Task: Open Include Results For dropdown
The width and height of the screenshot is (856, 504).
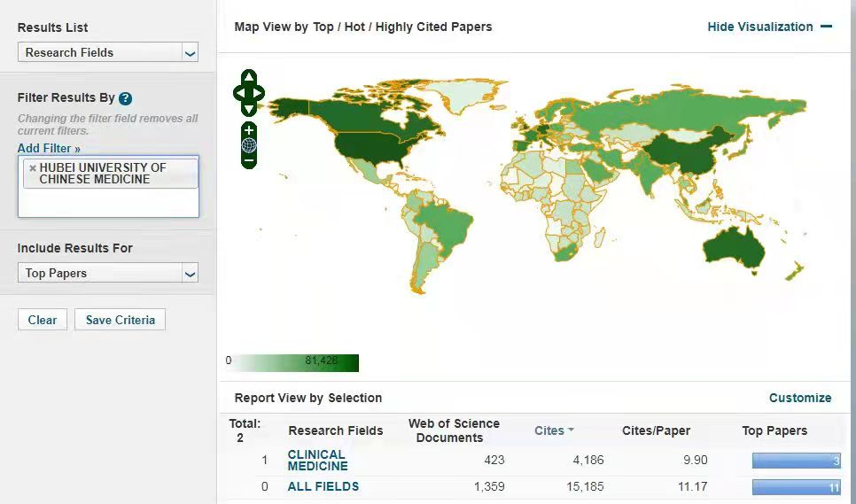Action: pos(108,274)
